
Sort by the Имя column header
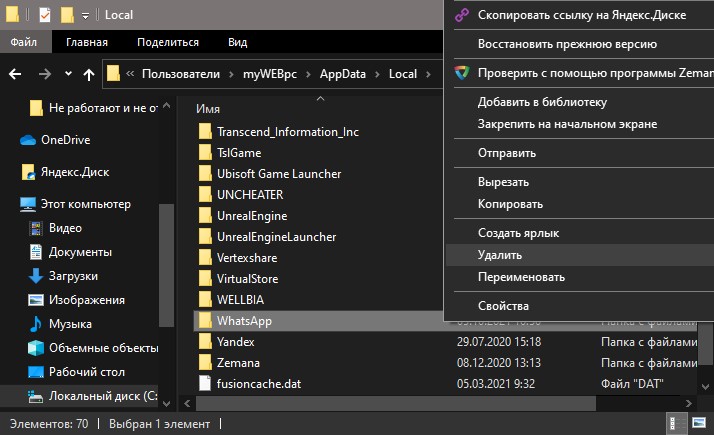click(x=208, y=109)
